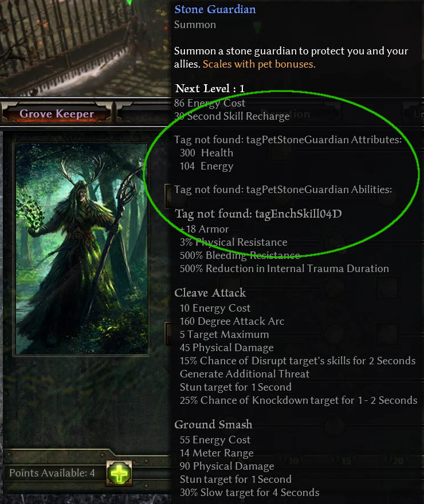
Task: Click the mastery bar marker labeled 15
Action: pos(346,461)
